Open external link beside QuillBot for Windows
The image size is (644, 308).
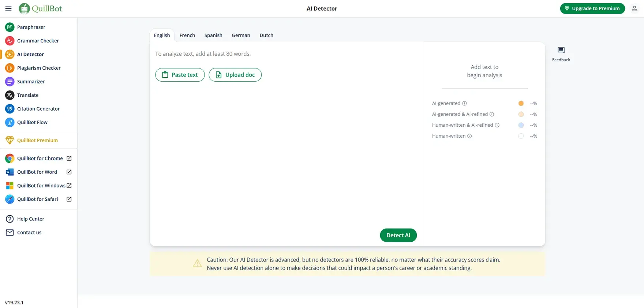pyautogui.click(x=69, y=186)
